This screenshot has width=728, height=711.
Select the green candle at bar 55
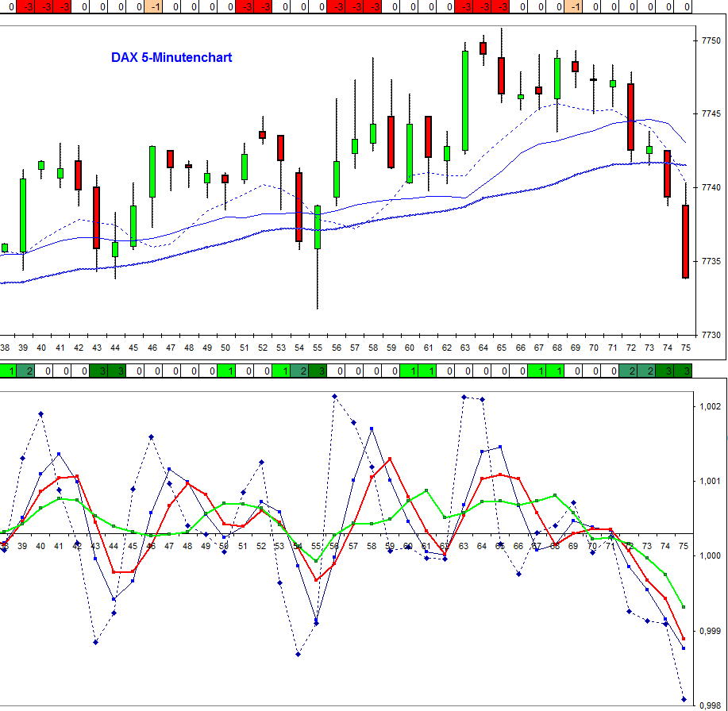(x=318, y=227)
